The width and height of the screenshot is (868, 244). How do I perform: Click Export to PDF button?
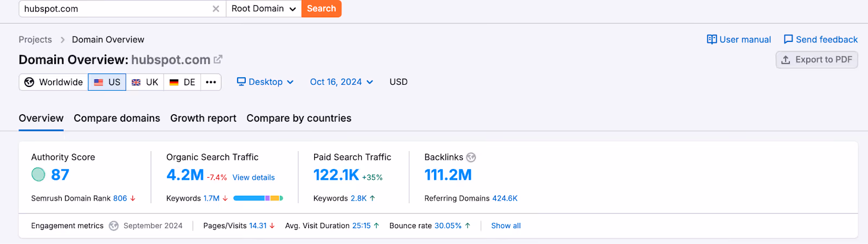point(816,60)
